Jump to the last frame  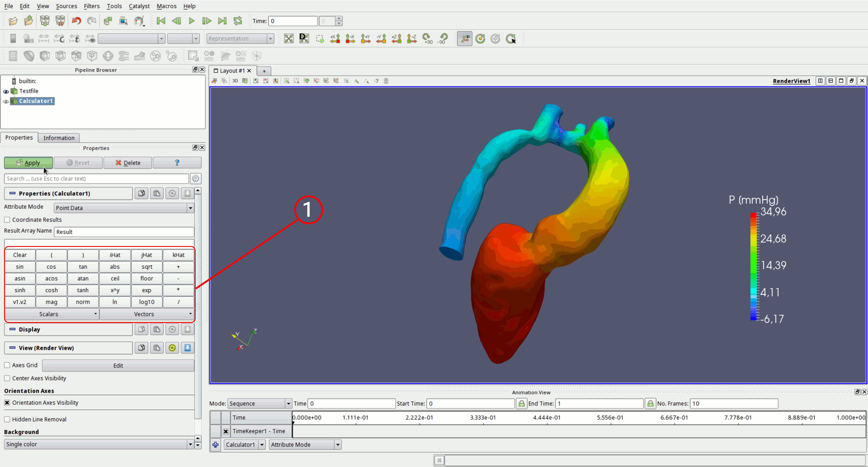pos(222,21)
